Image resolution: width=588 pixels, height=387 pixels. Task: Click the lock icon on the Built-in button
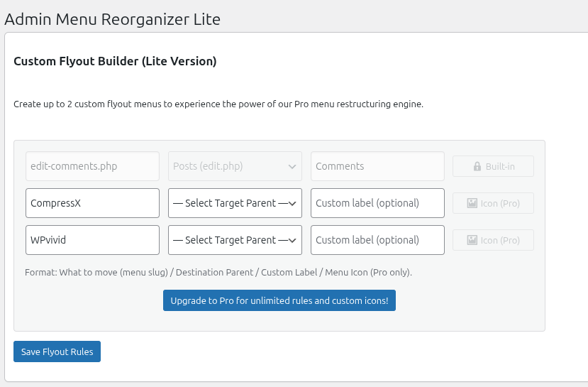click(477, 166)
